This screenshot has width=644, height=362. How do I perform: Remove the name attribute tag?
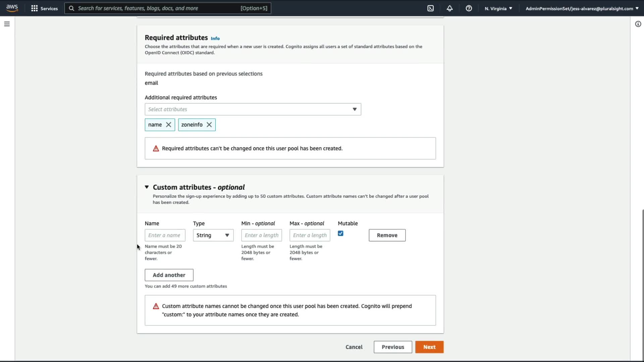(x=169, y=125)
